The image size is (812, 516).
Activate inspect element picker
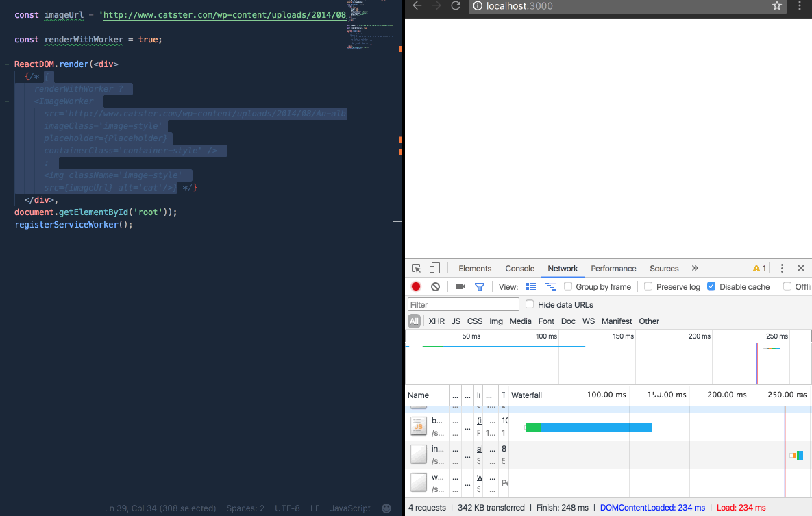click(x=417, y=269)
